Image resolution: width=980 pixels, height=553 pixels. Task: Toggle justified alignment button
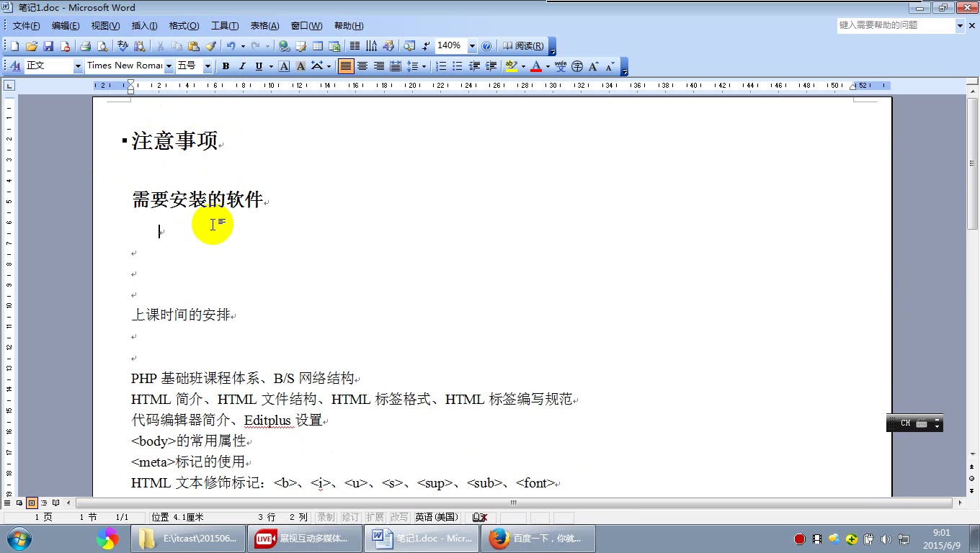point(346,66)
